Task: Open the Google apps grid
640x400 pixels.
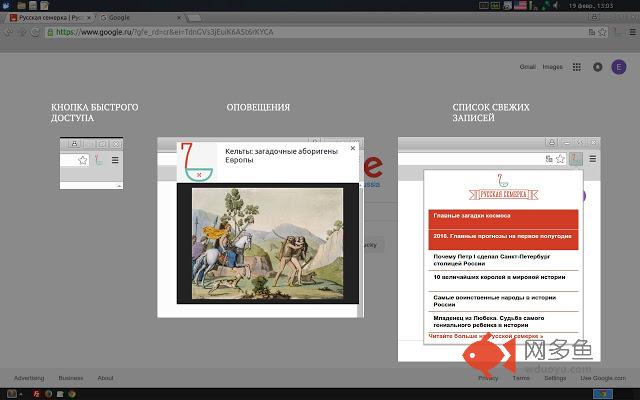Action: pyautogui.click(x=577, y=67)
